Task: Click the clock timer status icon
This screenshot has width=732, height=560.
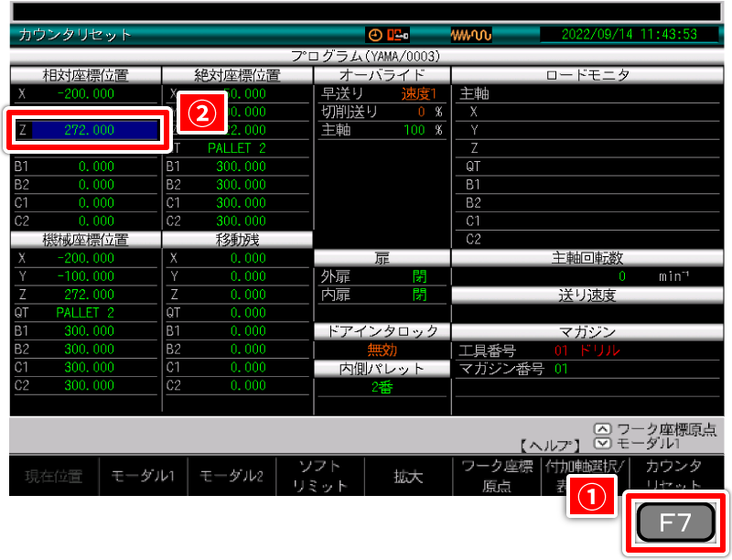Action: click(375, 35)
